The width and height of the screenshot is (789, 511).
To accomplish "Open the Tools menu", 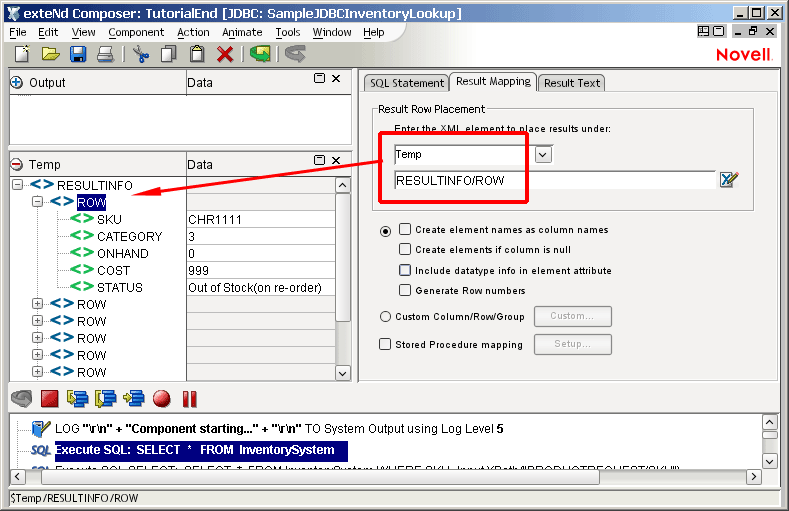I will 288,32.
